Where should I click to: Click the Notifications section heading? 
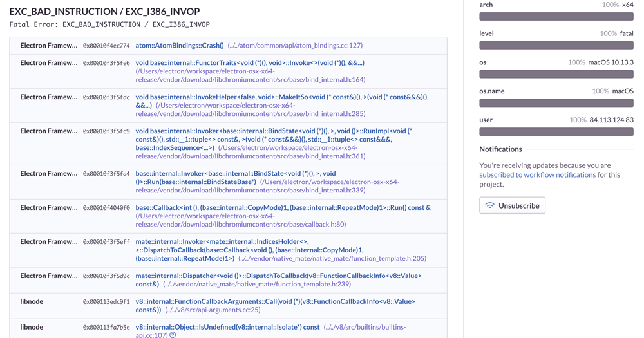point(500,149)
